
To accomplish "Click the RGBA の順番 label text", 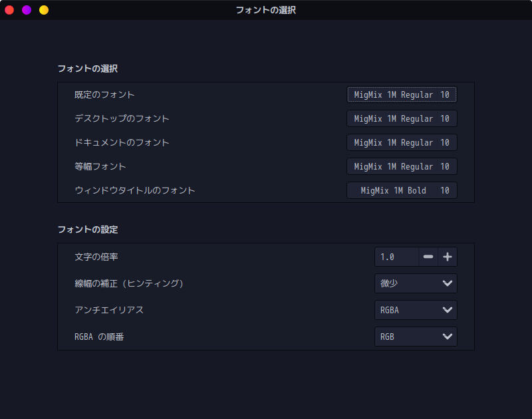I will point(99,337).
